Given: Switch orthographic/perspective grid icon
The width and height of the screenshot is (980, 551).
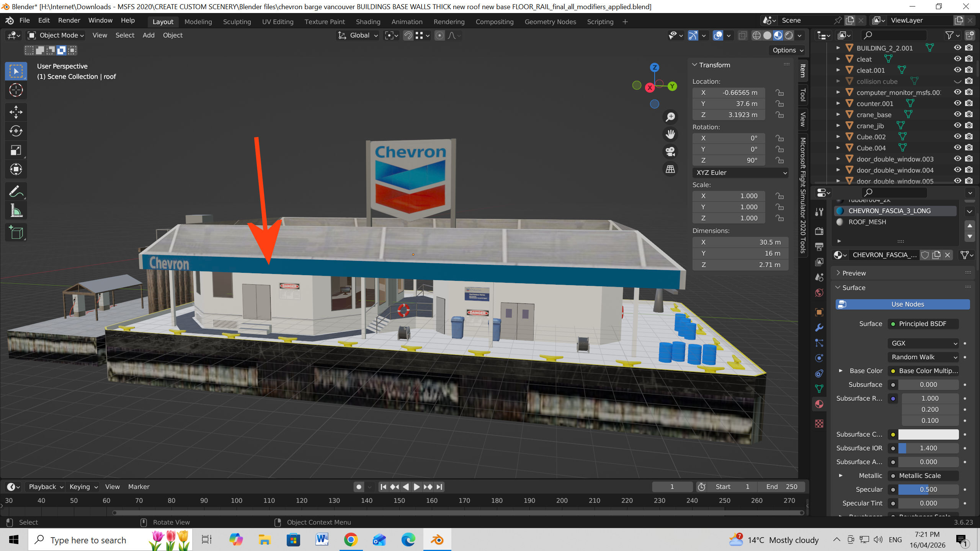Looking at the screenshot, I should (x=670, y=169).
